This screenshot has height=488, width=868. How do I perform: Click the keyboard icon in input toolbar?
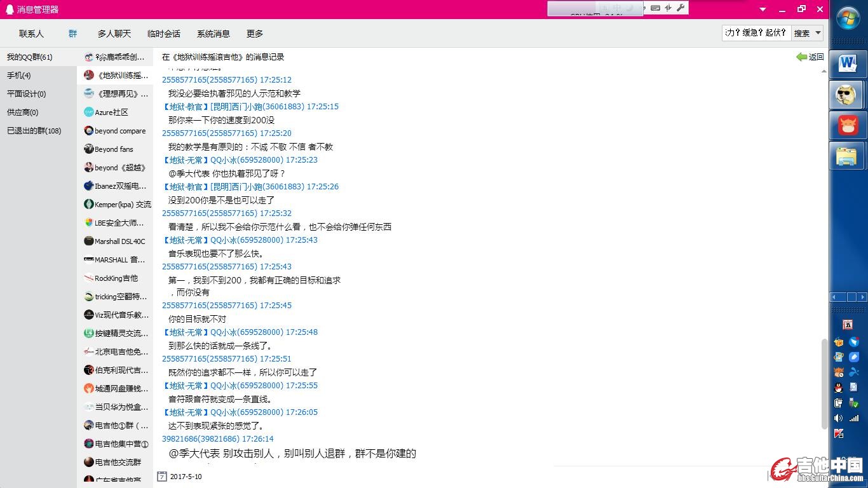pyautogui.click(x=655, y=8)
